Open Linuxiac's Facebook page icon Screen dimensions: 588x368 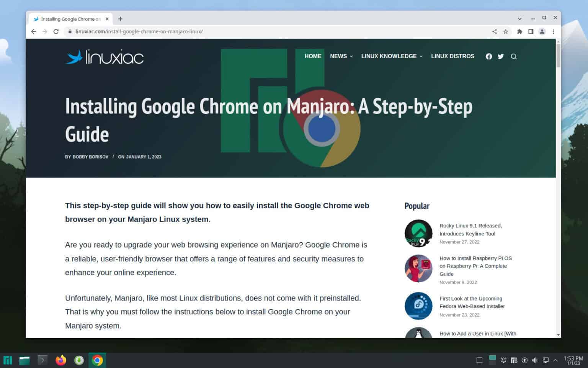(489, 56)
